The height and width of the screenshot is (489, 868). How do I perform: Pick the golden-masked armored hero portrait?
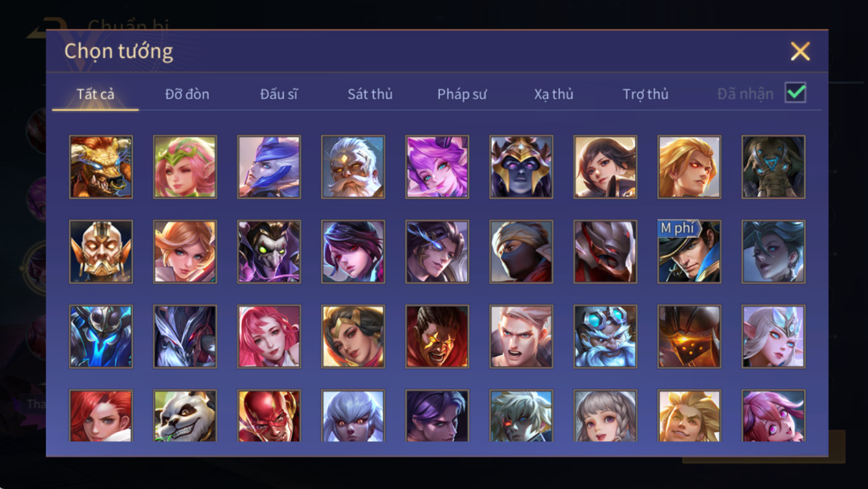[x=101, y=251]
